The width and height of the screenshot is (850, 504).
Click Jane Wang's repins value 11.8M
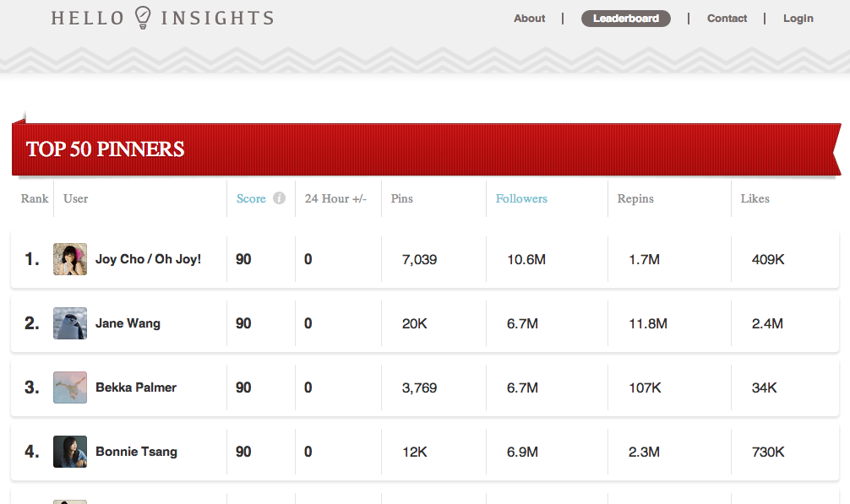pos(648,323)
